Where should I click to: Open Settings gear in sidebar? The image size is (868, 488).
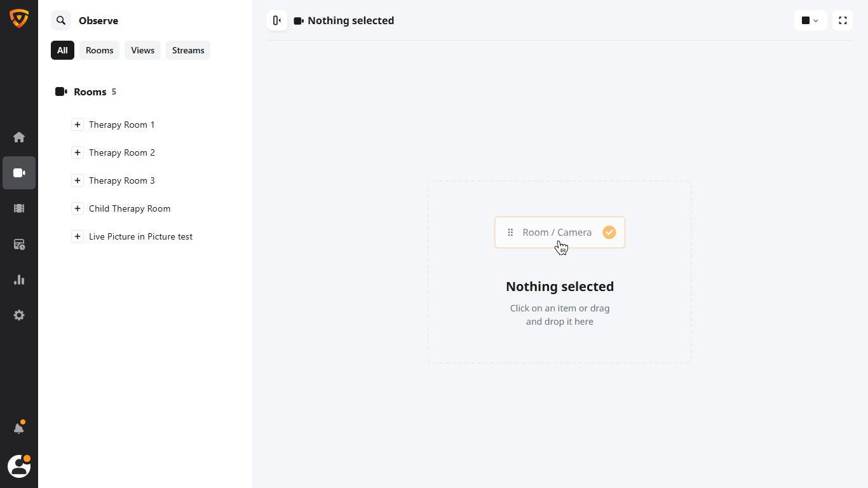tap(19, 315)
